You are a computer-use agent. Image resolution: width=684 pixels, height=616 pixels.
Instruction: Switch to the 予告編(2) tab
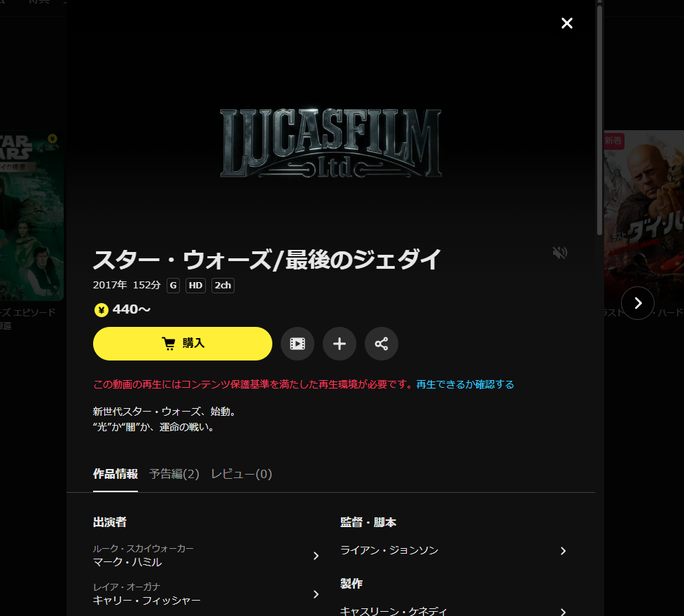pos(174,474)
